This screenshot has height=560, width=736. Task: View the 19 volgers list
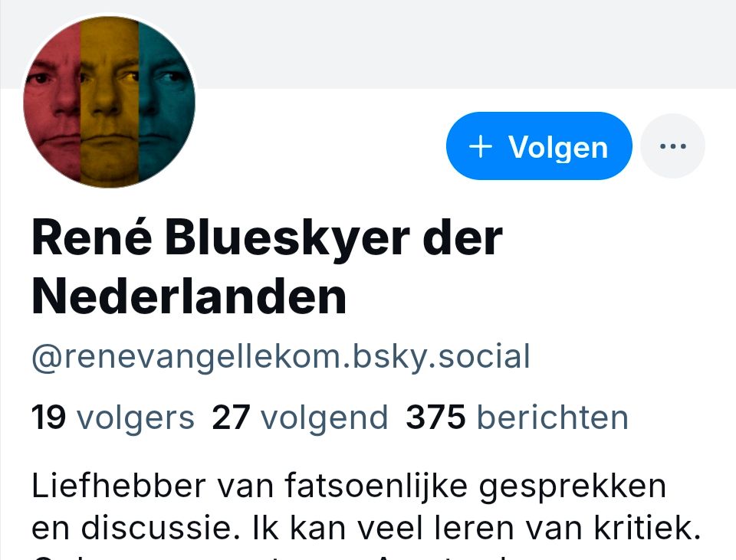pyautogui.click(x=113, y=417)
